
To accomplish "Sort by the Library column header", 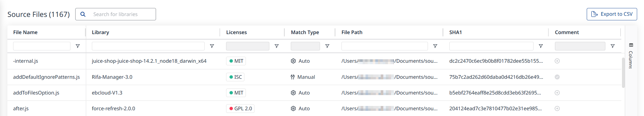I will 101,32.
